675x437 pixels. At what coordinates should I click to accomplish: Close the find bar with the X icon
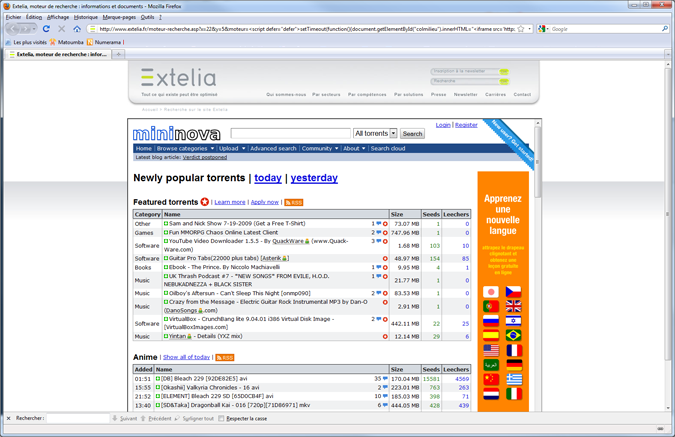tap(9, 418)
